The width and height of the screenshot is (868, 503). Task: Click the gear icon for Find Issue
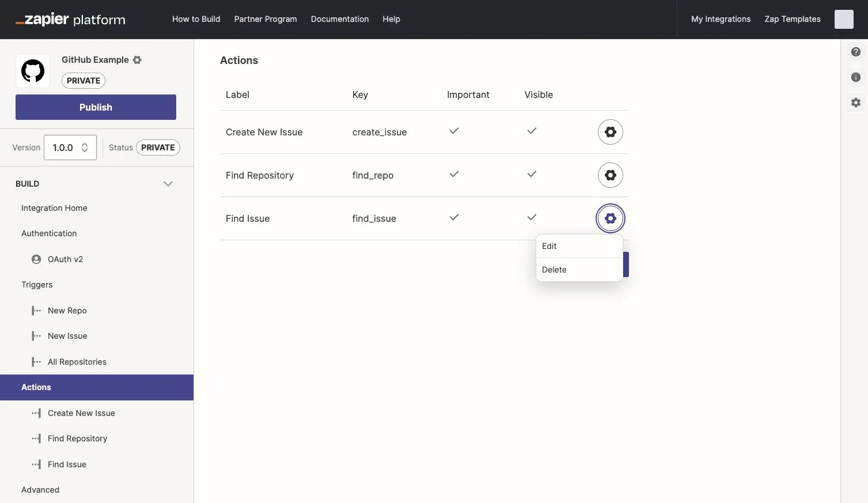(x=611, y=218)
